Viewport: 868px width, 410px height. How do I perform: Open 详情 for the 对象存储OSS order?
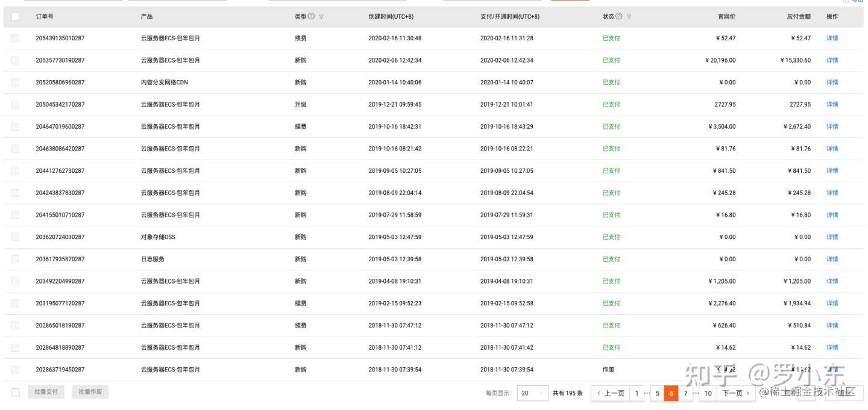pyautogui.click(x=832, y=237)
